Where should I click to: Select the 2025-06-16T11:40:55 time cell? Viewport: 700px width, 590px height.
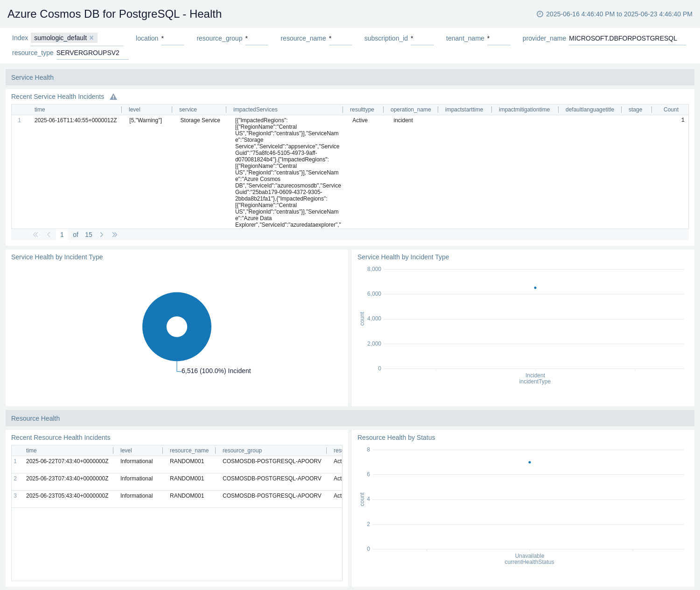click(x=76, y=120)
